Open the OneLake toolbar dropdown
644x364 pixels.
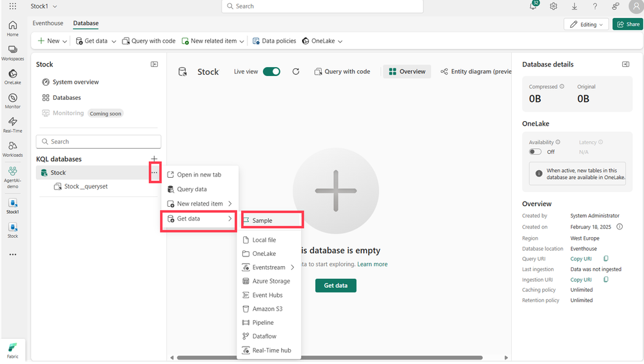322,41
